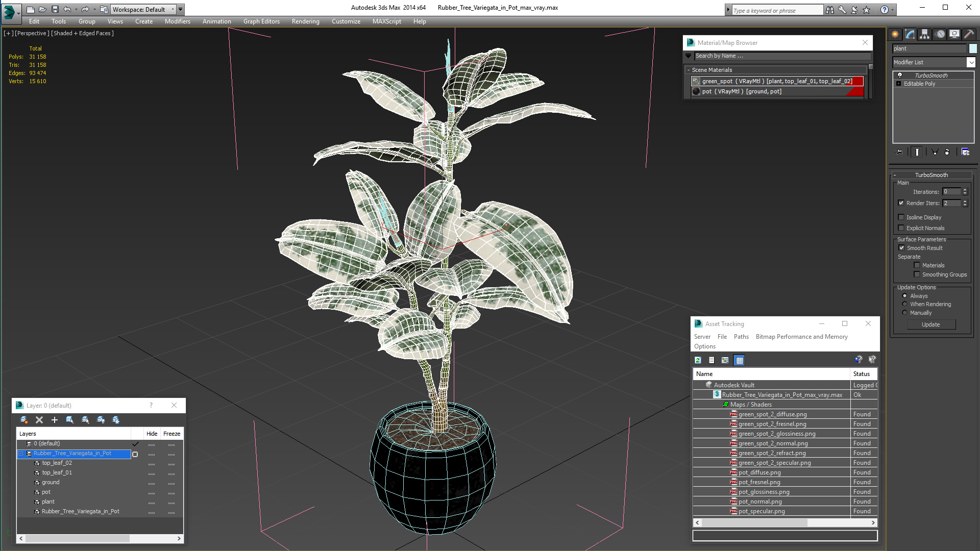Click Configure Modifier Sets icon
The image size is (980, 551).
(965, 152)
